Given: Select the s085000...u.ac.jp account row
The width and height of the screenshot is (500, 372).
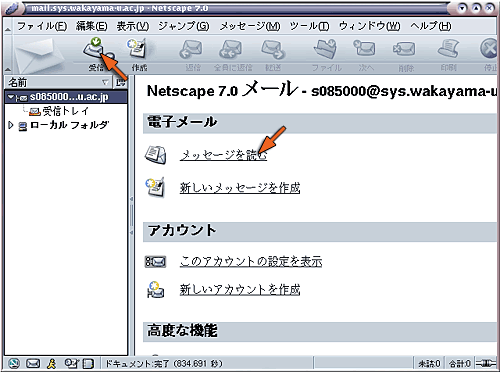Looking at the screenshot, I should coord(66,97).
